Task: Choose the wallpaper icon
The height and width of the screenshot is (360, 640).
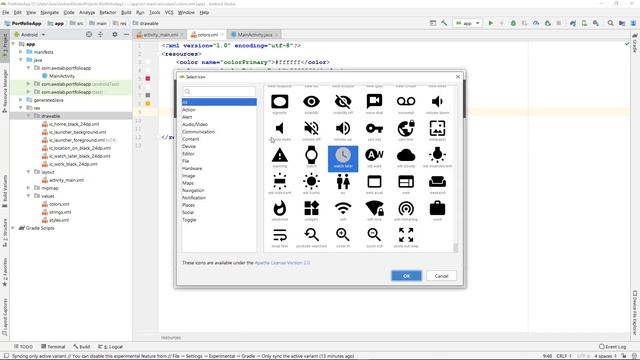Action: pyautogui.click(x=437, y=129)
